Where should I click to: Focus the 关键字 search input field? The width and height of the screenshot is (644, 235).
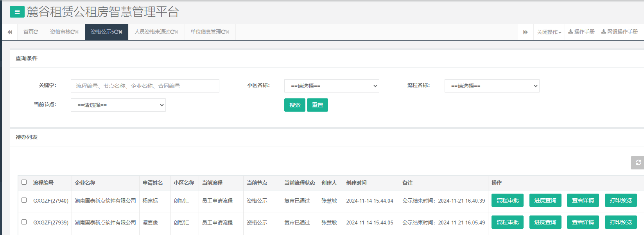tap(145, 86)
